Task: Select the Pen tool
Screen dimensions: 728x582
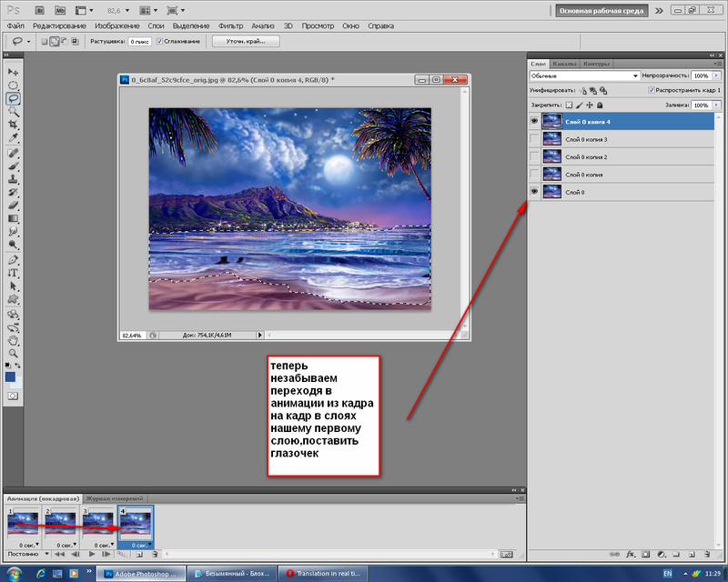Action: click(x=13, y=260)
